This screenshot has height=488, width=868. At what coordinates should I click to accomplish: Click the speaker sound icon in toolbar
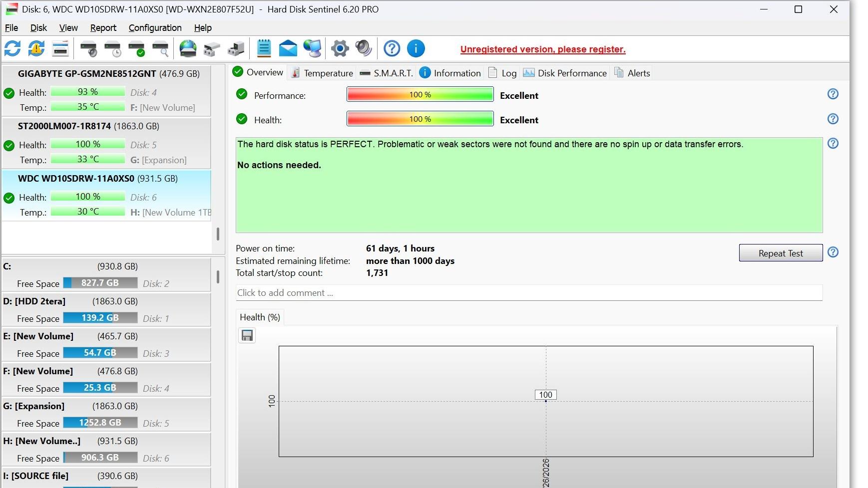pos(364,49)
